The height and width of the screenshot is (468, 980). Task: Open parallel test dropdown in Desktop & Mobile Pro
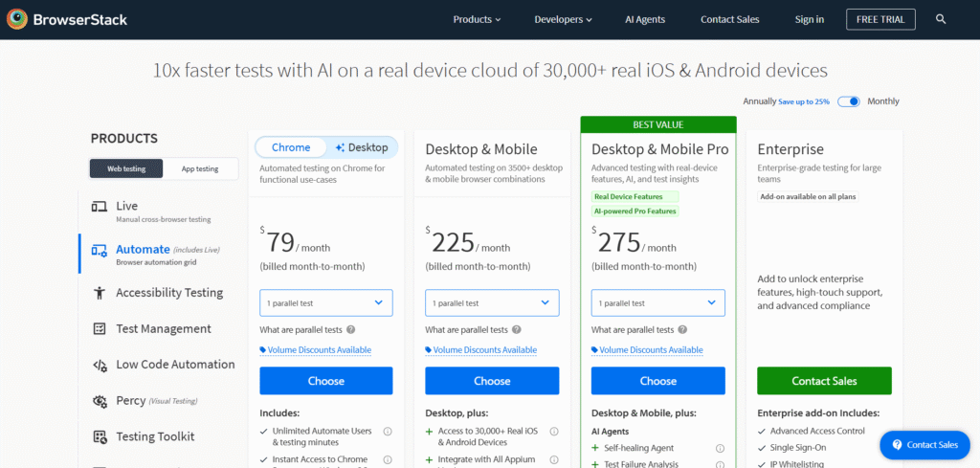(x=658, y=303)
